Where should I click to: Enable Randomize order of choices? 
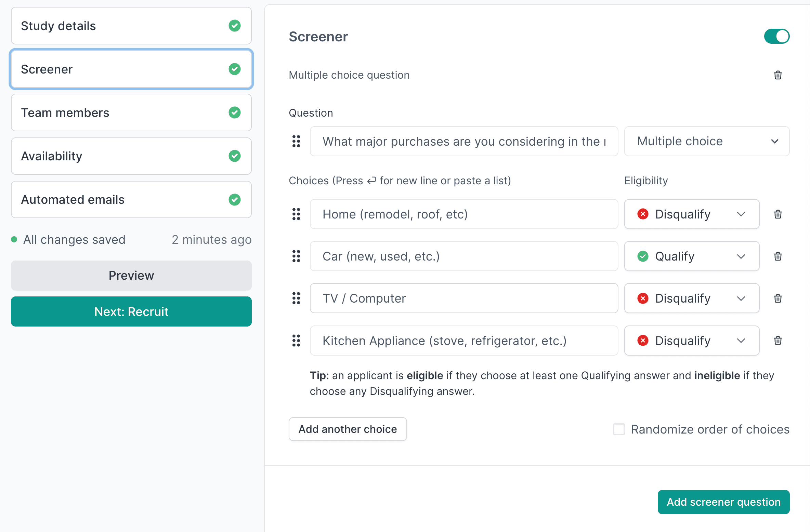[x=618, y=429]
